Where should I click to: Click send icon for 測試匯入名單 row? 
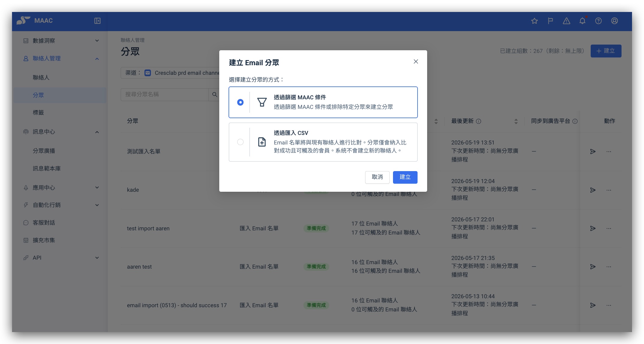592,152
